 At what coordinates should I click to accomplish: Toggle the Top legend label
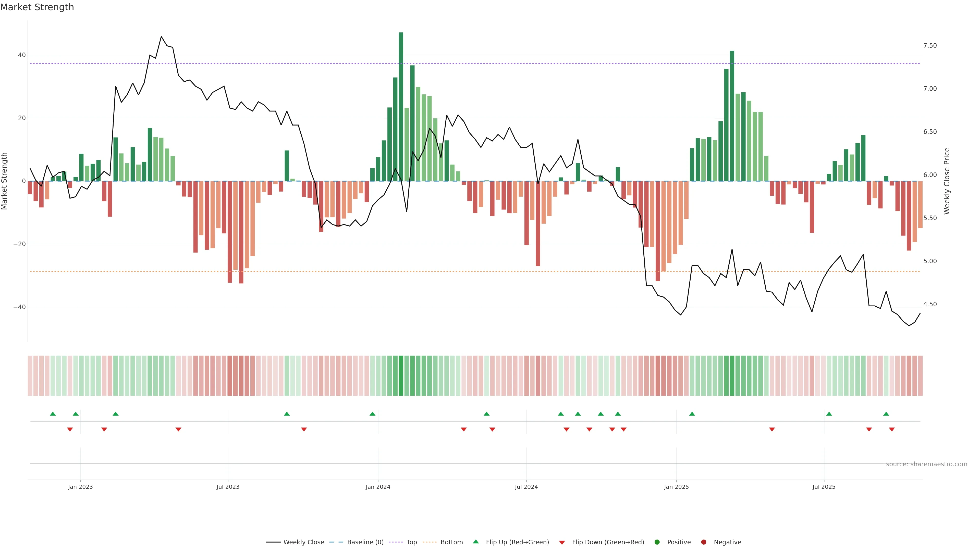pos(412,542)
